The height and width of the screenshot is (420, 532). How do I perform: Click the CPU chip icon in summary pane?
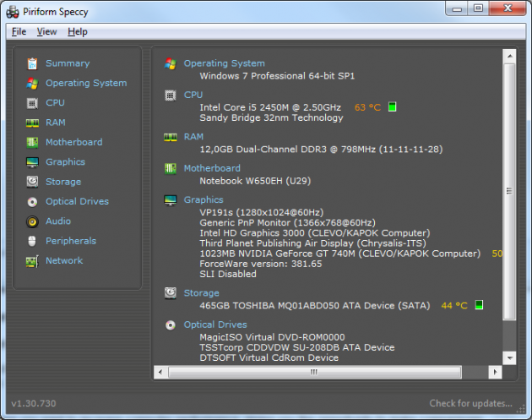171,95
